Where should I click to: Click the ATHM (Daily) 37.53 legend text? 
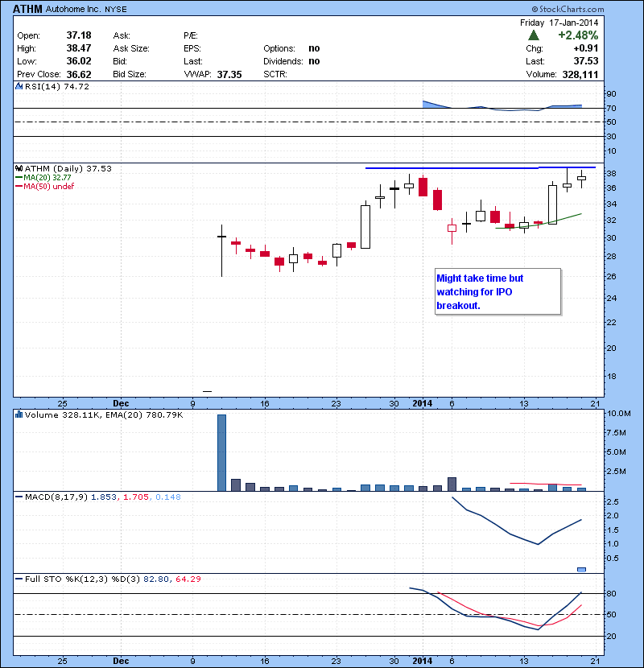pos(68,169)
